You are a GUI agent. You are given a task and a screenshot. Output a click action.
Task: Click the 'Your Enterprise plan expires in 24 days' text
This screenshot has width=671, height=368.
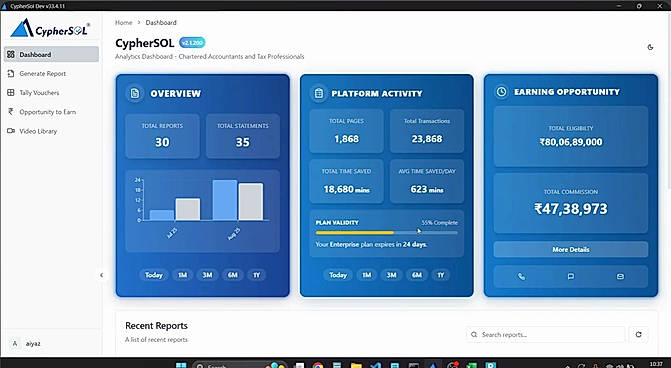[x=371, y=244]
